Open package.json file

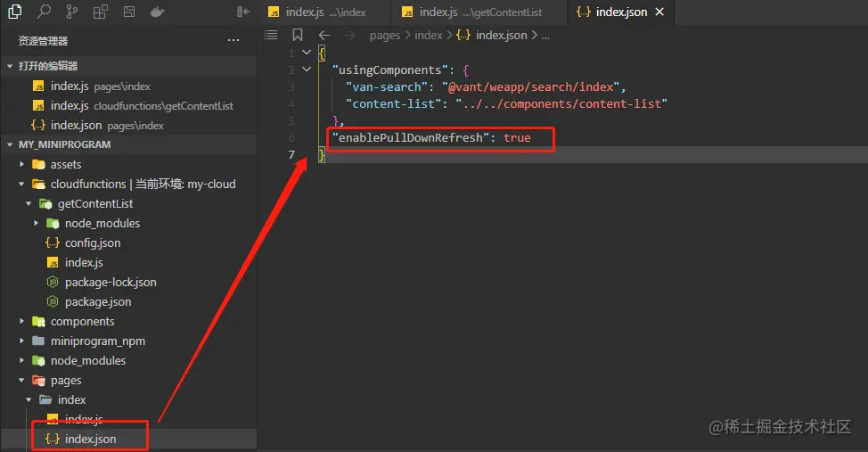coord(128,302)
